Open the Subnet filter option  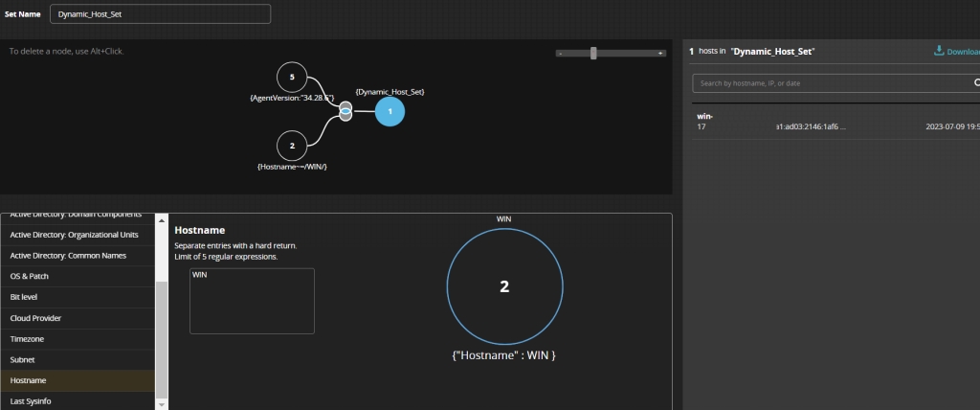coord(77,360)
